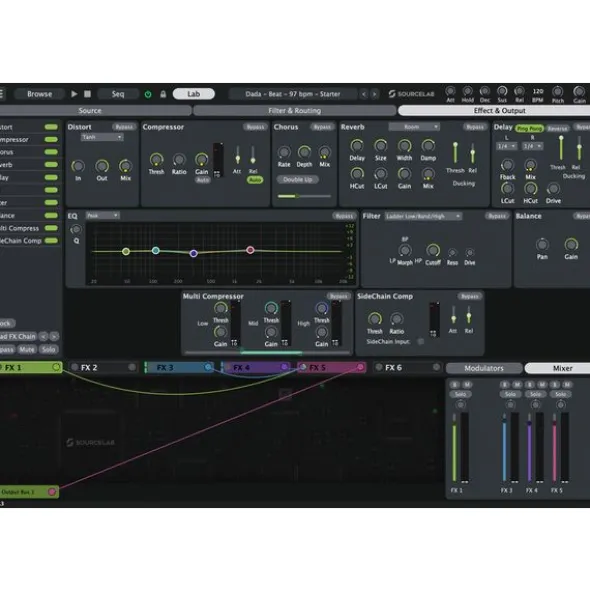Click the Chorus Double Up button
This screenshot has height=591, width=590.
[297, 180]
